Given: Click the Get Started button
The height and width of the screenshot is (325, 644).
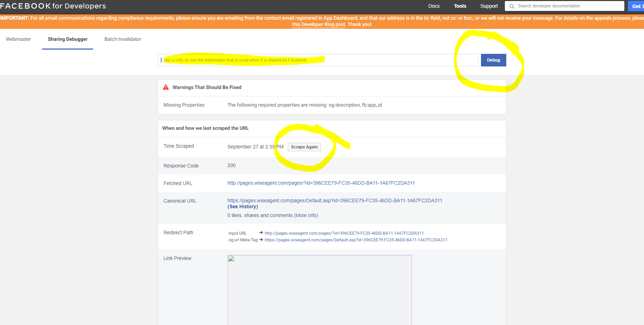Looking at the screenshot, I should click(x=636, y=6).
